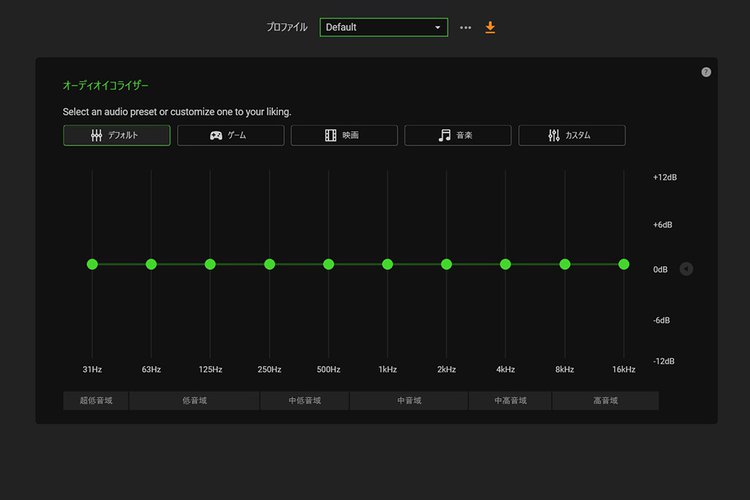
Task: Click the 1kHz band slider handle
Action: coord(387,264)
